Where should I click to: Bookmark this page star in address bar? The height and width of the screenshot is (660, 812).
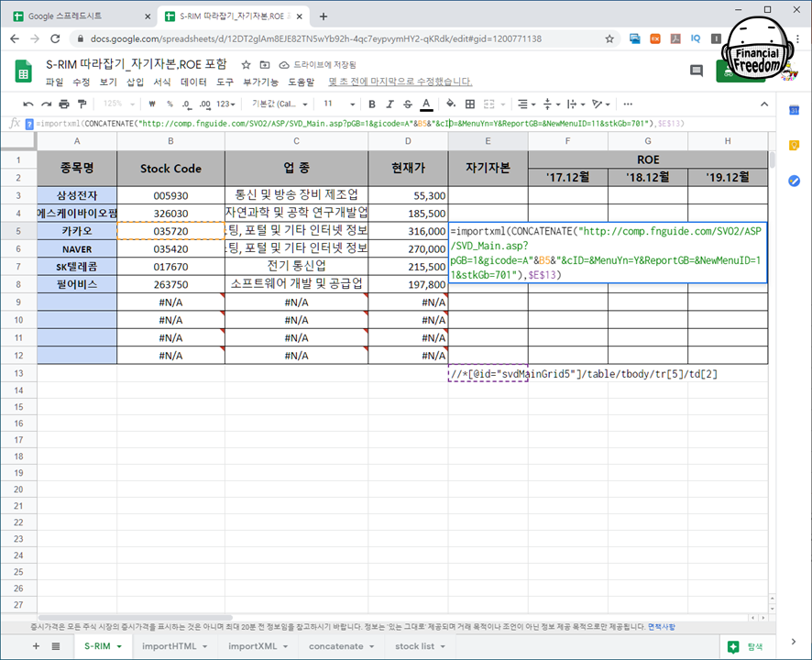[x=609, y=38]
